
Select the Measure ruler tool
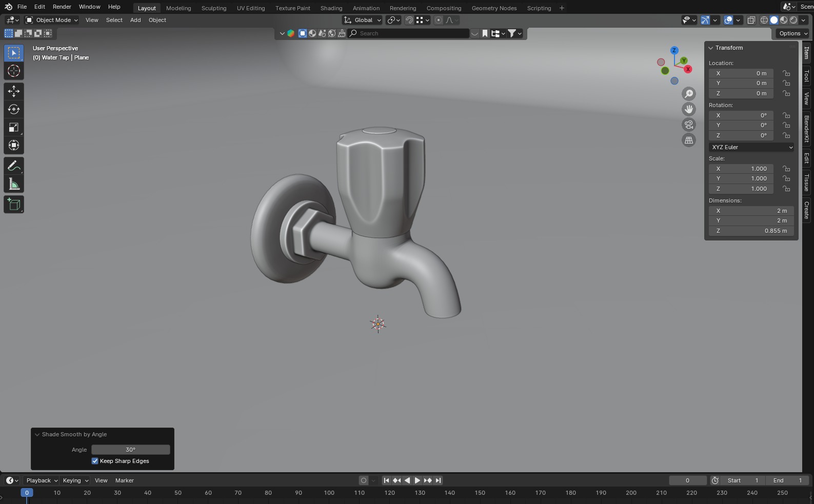(x=14, y=184)
